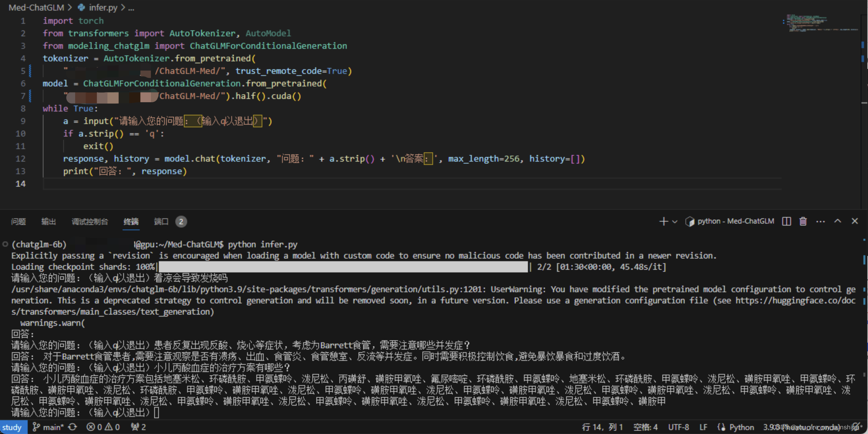The height and width of the screenshot is (434, 868).
Task: Click the terminal command decoration circle beside (chatglm-6b)
Action: point(5,244)
